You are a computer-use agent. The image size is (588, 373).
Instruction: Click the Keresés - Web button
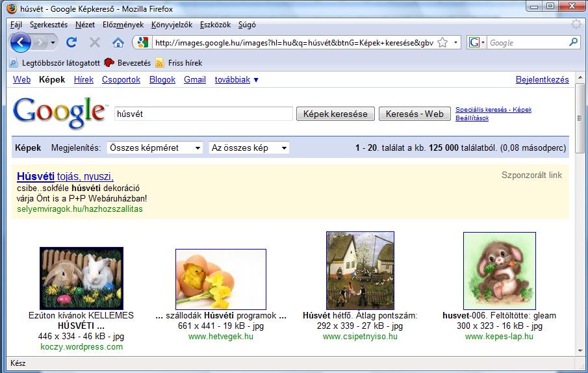click(x=415, y=114)
